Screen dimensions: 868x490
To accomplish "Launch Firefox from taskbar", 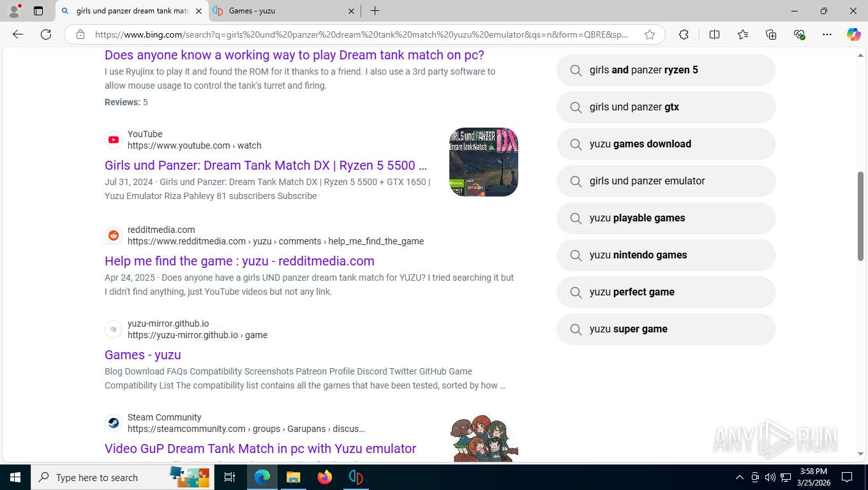I will pos(324,477).
